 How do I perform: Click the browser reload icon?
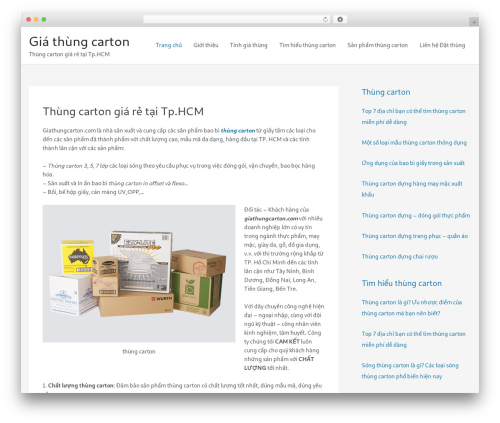click(x=325, y=20)
